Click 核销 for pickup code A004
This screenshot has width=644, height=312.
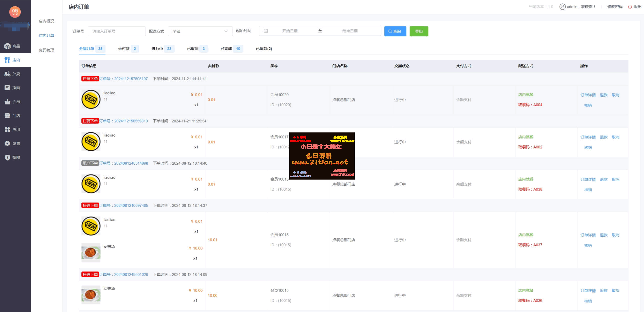tap(588, 105)
